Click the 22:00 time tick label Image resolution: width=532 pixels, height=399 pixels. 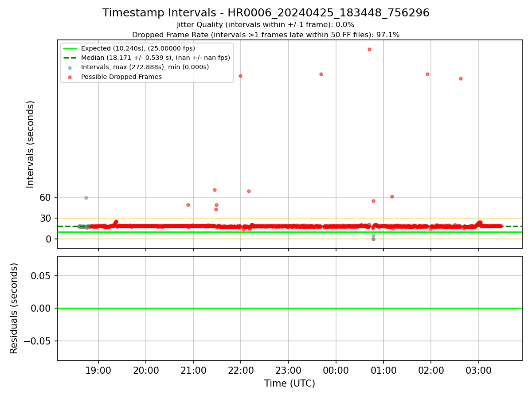(241, 370)
